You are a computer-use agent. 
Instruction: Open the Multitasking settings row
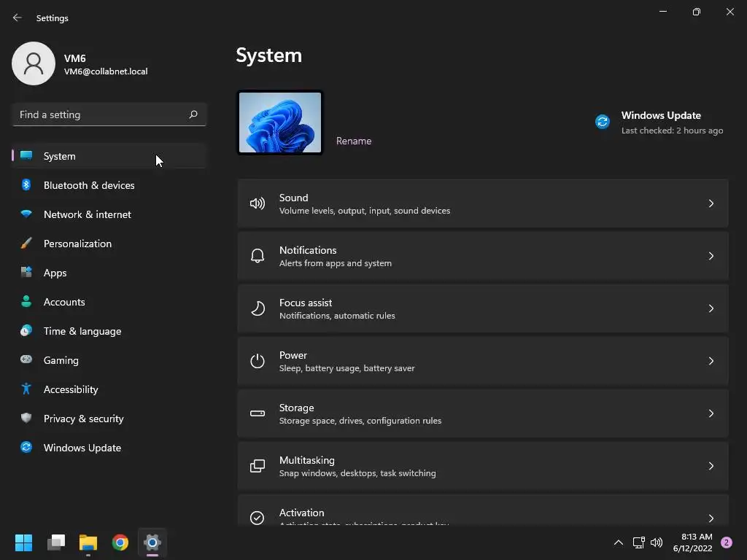(483, 466)
